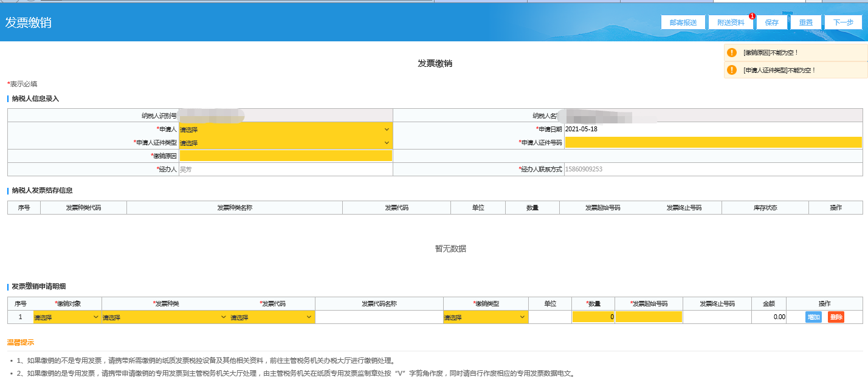
Task: Open 附送资料 attachments
Action: [731, 22]
